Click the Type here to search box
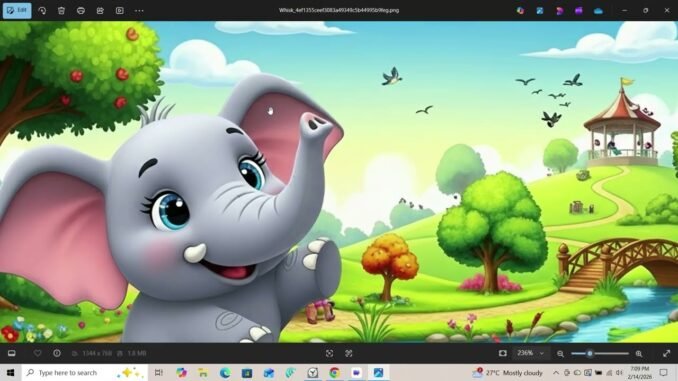Image resolution: width=678 pixels, height=381 pixels. (x=85, y=372)
